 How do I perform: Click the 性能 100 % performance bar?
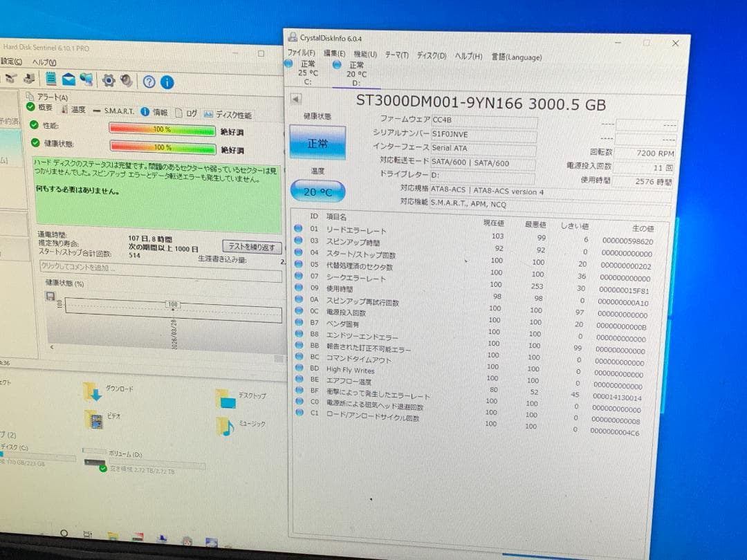click(x=162, y=129)
